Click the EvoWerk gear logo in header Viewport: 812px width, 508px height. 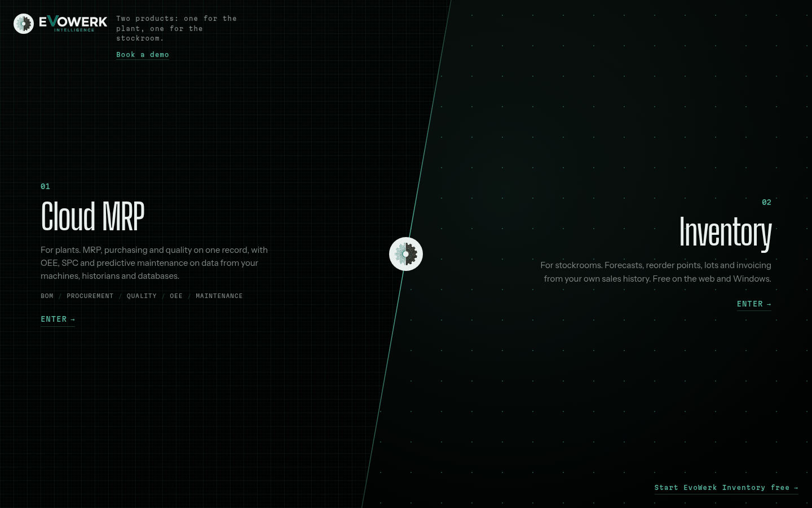(24, 24)
